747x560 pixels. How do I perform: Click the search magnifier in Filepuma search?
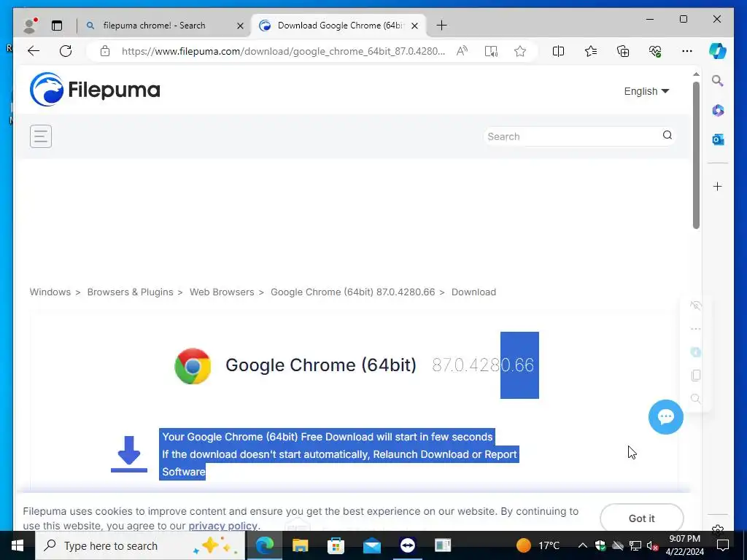667,135
